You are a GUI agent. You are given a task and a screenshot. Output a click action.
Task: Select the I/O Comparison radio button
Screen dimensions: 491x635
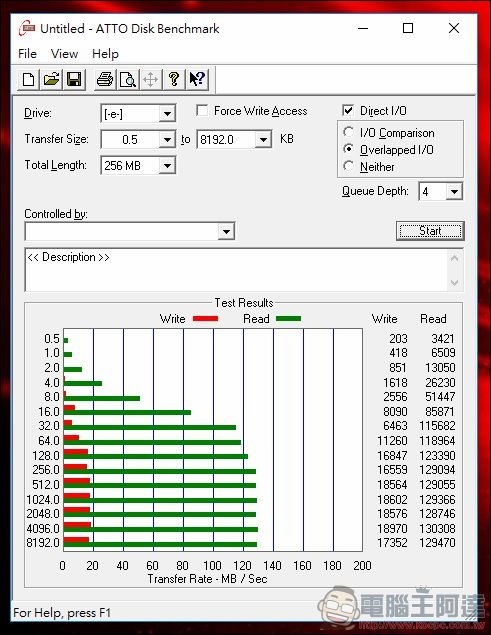click(348, 132)
